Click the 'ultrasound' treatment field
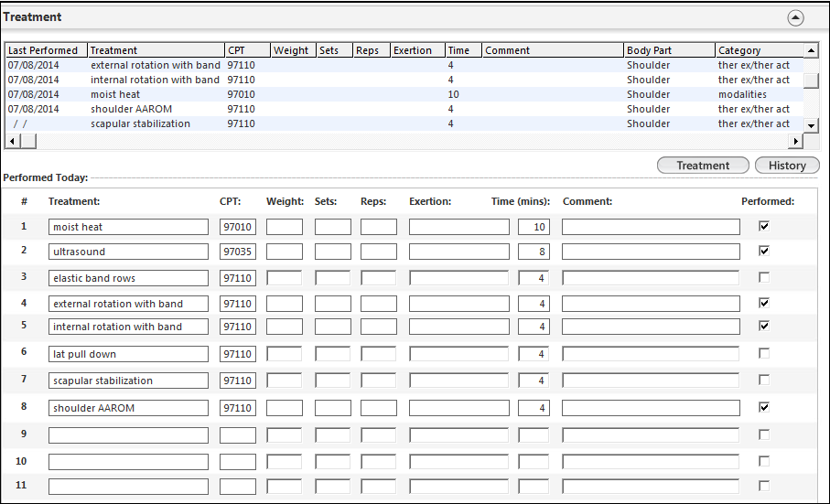The image size is (830, 504). point(129,252)
